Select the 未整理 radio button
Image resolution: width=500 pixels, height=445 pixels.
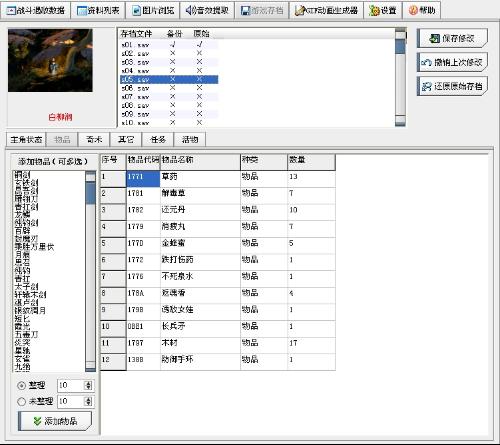click(x=21, y=401)
